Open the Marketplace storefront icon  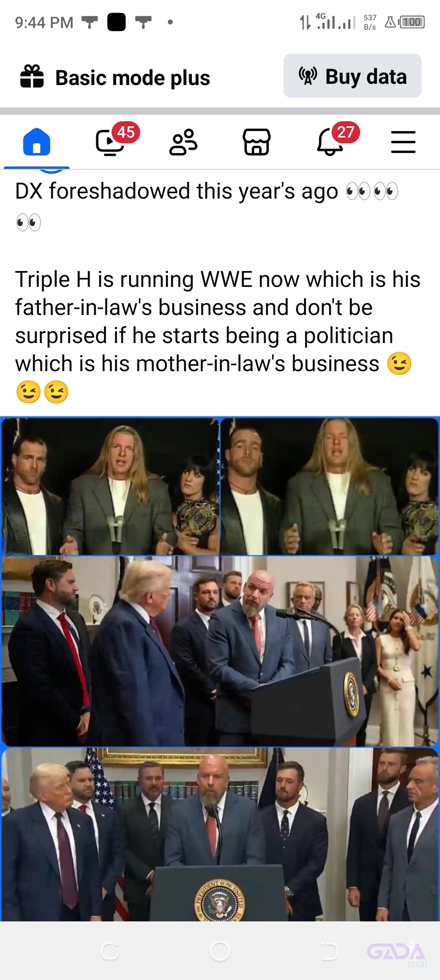(257, 142)
